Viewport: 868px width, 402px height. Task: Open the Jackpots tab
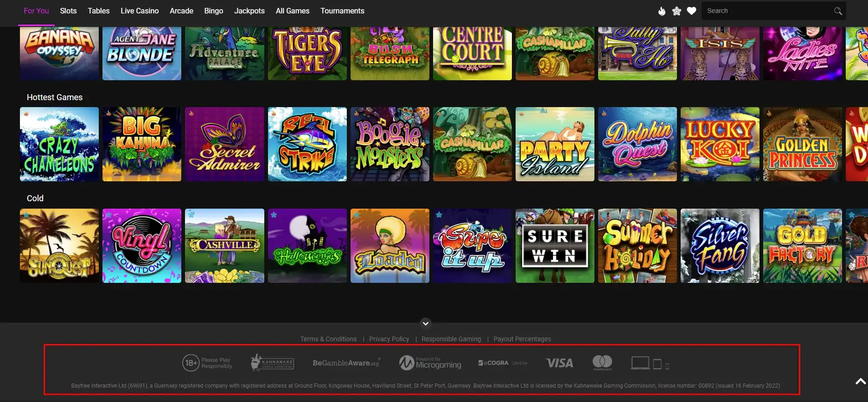pyautogui.click(x=249, y=11)
